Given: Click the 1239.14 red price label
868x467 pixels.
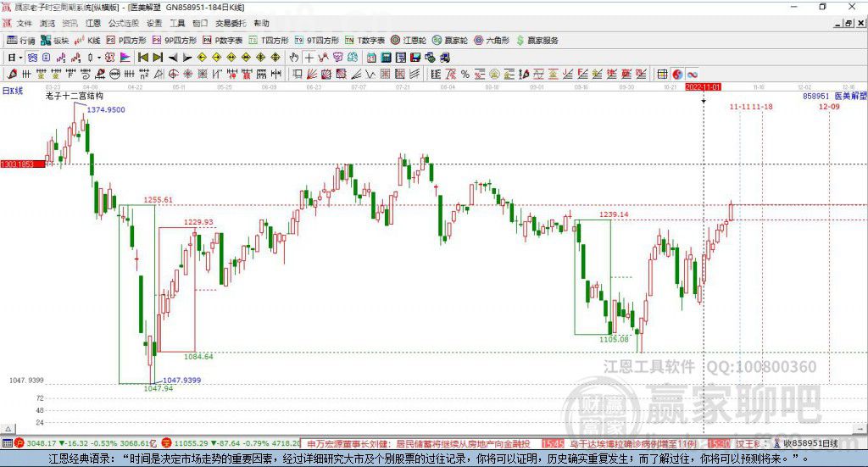Looking at the screenshot, I should (614, 214).
